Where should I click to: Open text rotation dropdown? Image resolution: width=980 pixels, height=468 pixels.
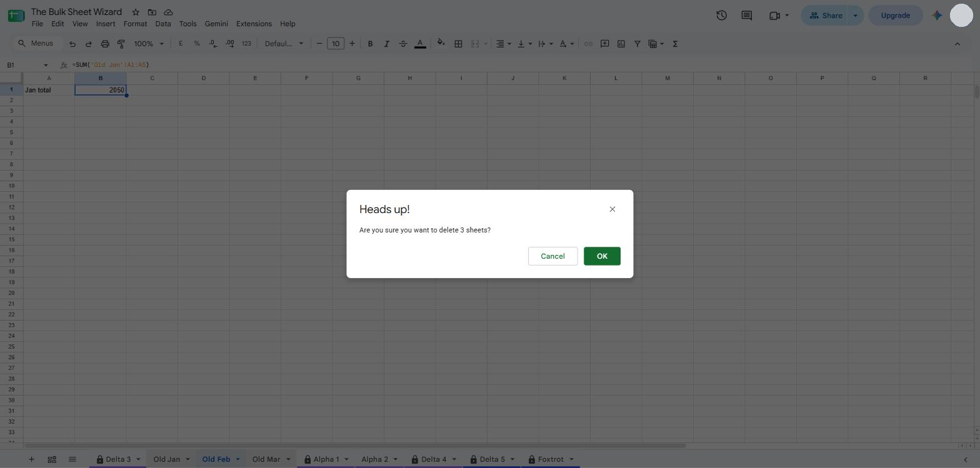click(566, 44)
